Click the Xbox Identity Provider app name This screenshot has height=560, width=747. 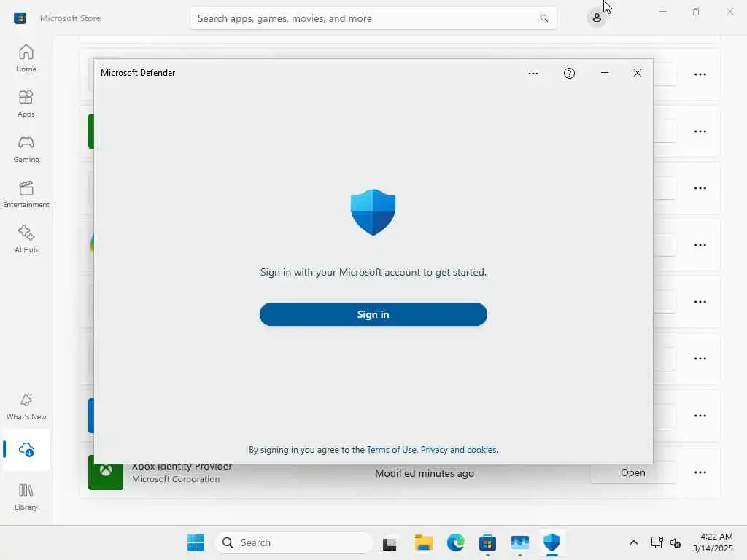pyautogui.click(x=182, y=467)
